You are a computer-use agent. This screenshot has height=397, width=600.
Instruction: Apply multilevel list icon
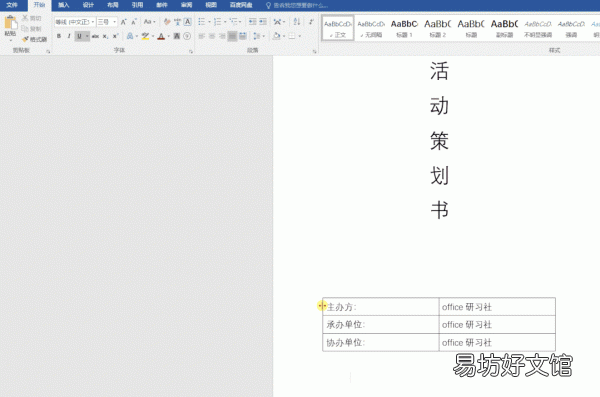(x=233, y=22)
